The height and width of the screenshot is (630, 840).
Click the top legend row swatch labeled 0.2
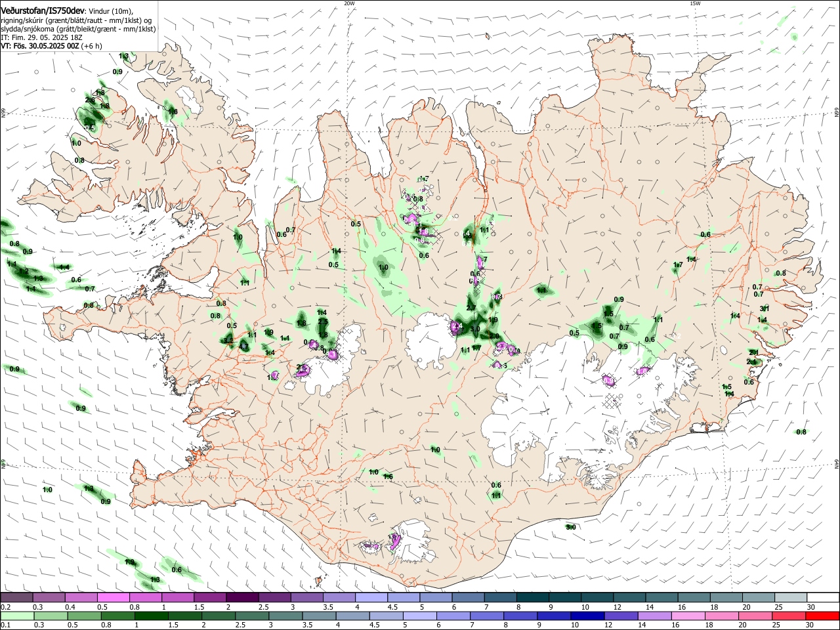coord(16,597)
